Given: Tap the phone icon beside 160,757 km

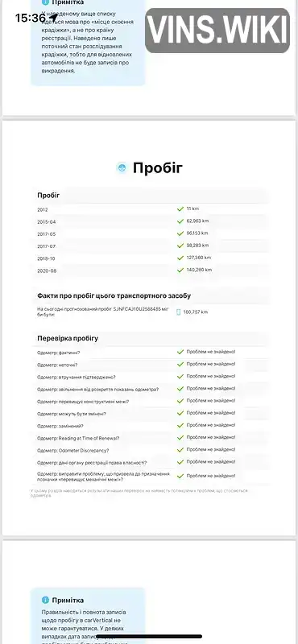Looking at the screenshot, I should coord(178,312).
